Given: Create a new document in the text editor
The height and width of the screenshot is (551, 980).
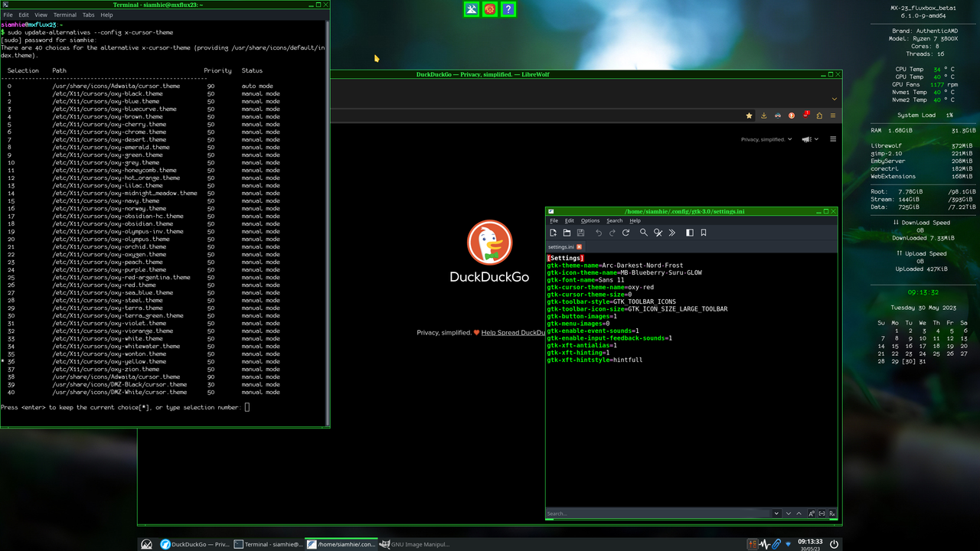Looking at the screenshot, I should pos(553,233).
